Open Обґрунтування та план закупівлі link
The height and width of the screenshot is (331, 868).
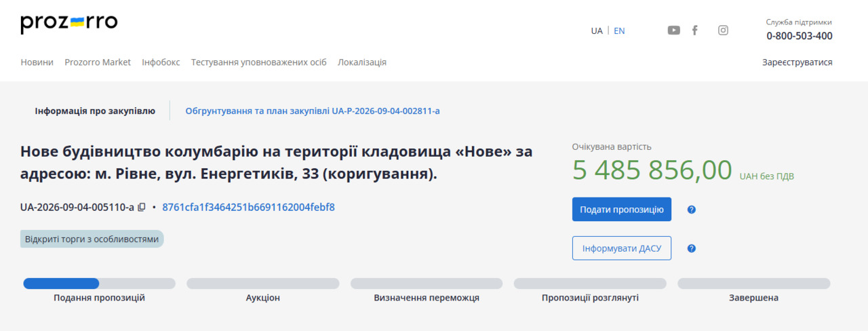(313, 111)
